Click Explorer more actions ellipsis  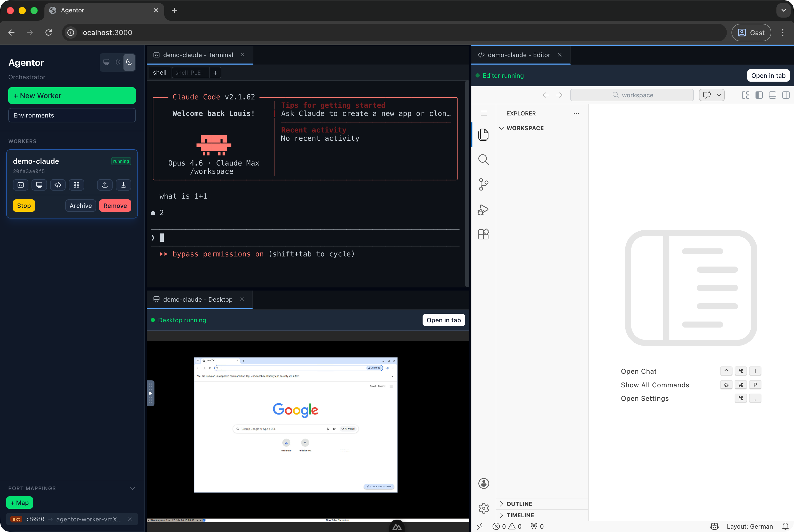pos(576,113)
